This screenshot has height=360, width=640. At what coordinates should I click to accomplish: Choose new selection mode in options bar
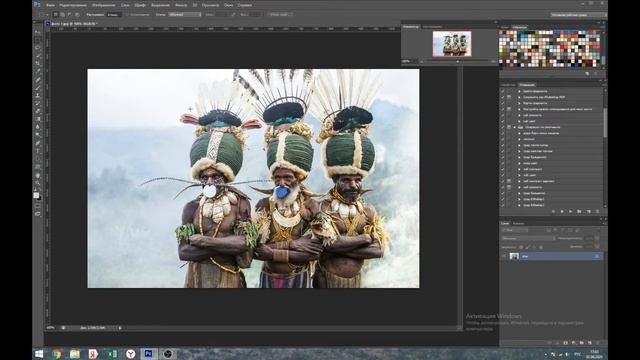(56, 14)
